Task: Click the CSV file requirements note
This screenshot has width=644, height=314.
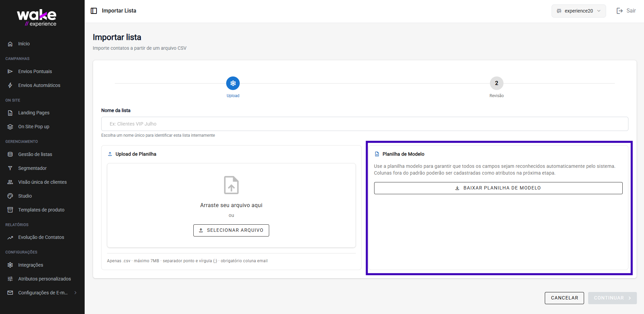Action: pyautogui.click(x=187, y=261)
